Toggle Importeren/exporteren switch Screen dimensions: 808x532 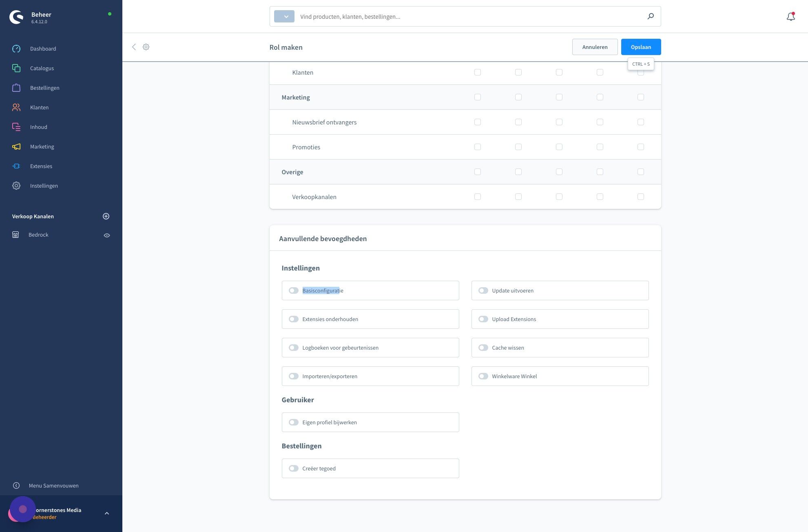294,376
